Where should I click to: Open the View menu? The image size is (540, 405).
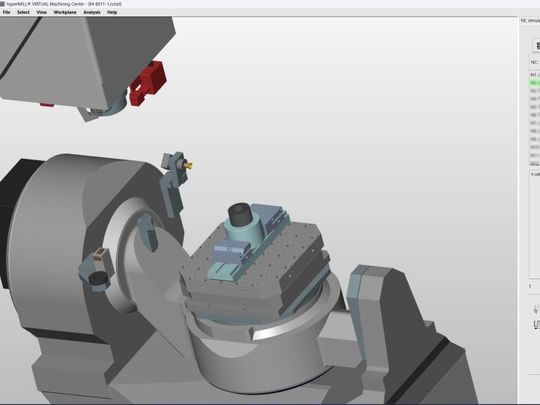point(42,12)
